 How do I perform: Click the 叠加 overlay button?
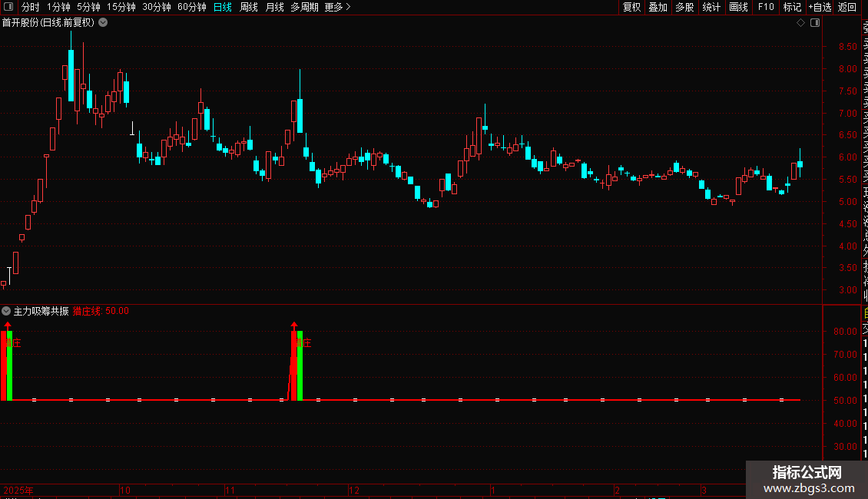pyautogui.click(x=658, y=7)
